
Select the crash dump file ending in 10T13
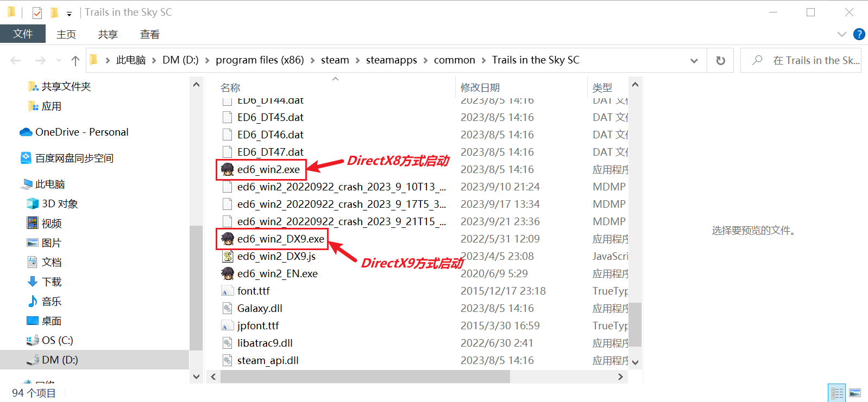pyautogui.click(x=341, y=187)
